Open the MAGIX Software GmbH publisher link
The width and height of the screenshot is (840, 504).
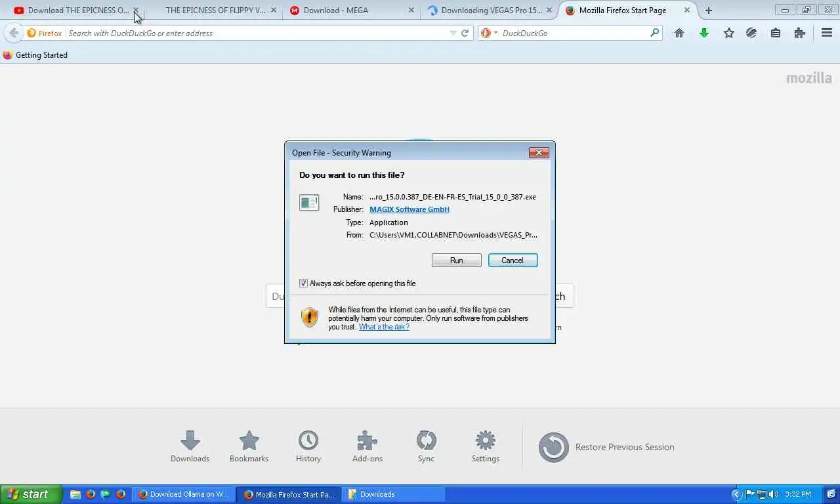pyautogui.click(x=409, y=209)
